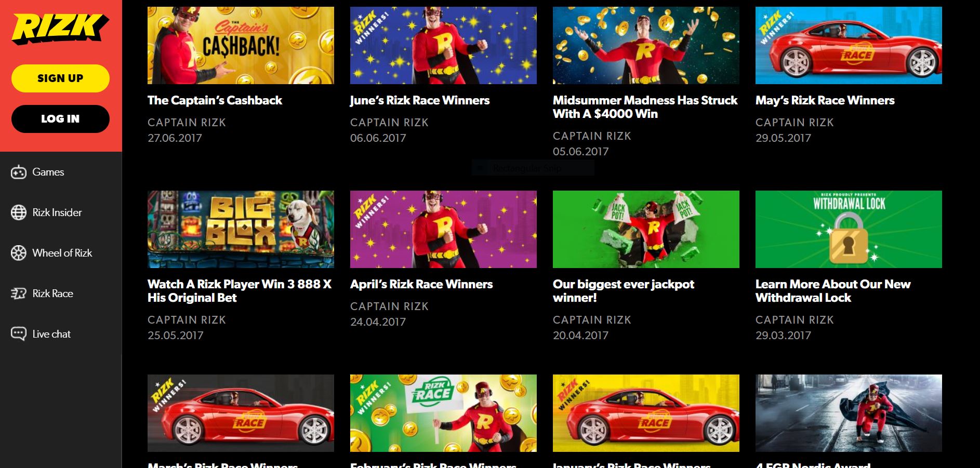Click CAPTAIN RIZK author under May's Race Winners
This screenshot has width=980, height=468.
pos(794,123)
